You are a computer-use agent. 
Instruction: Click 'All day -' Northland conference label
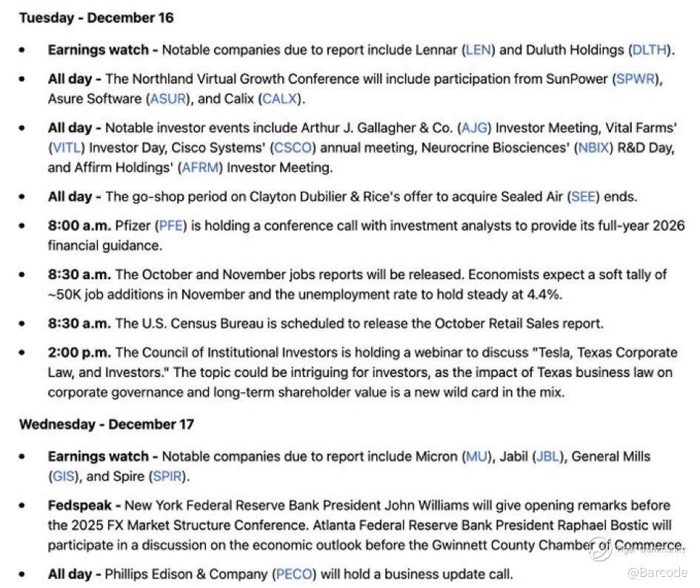tap(75, 78)
